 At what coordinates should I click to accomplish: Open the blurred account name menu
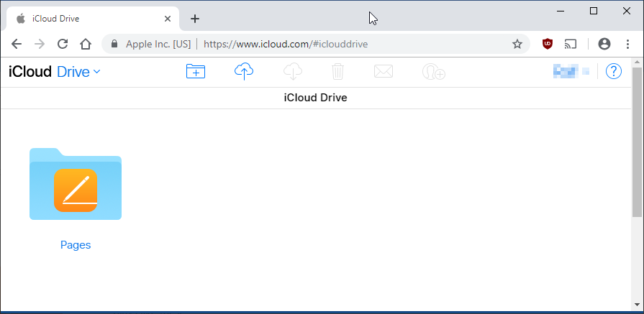click(x=571, y=71)
